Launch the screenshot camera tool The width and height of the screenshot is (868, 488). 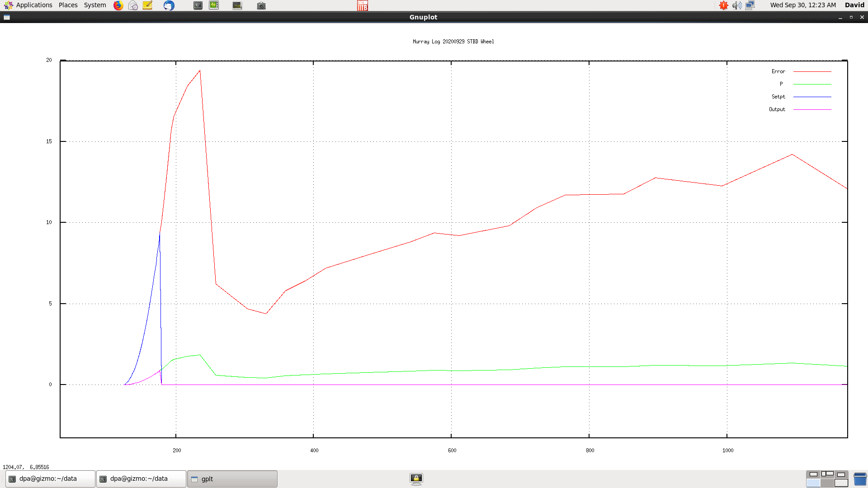pos(261,5)
